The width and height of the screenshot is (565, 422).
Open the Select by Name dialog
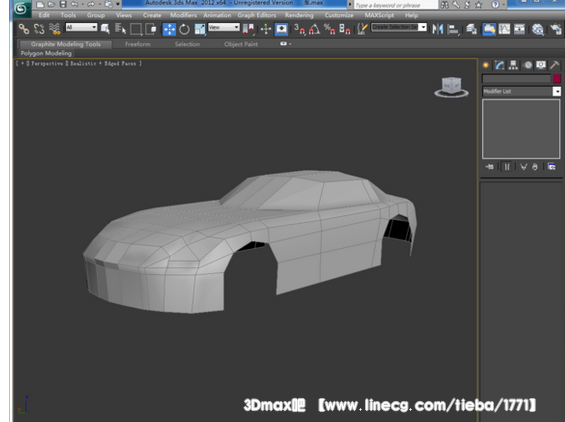[120, 29]
